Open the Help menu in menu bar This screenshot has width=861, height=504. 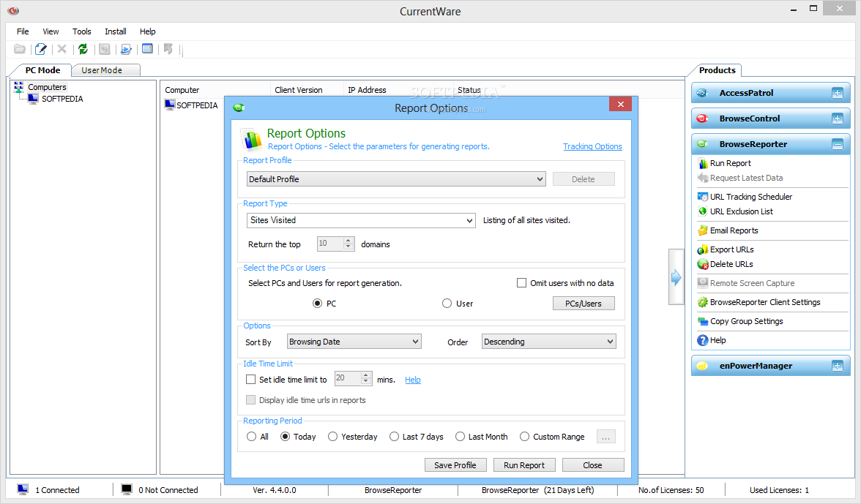tap(147, 31)
